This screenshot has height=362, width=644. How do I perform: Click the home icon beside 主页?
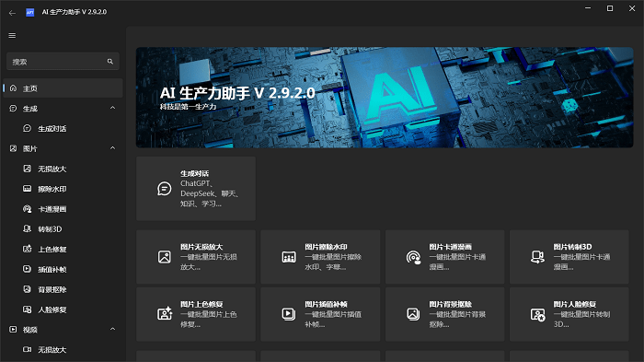click(13, 88)
